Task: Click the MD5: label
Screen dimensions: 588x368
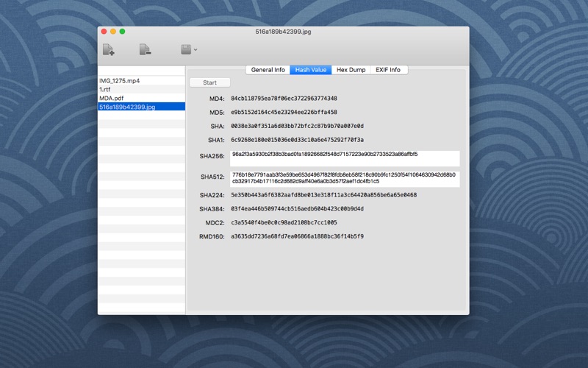Action: click(x=217, y=113)
